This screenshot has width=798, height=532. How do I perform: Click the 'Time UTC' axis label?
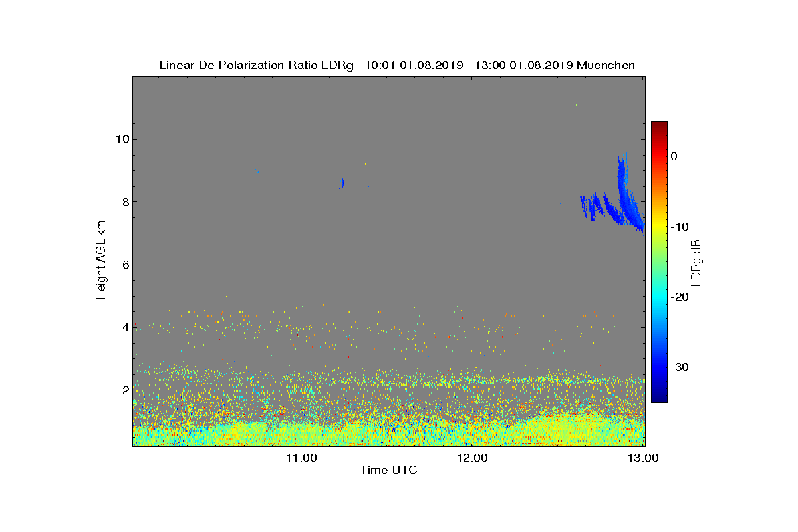[389, 470]
